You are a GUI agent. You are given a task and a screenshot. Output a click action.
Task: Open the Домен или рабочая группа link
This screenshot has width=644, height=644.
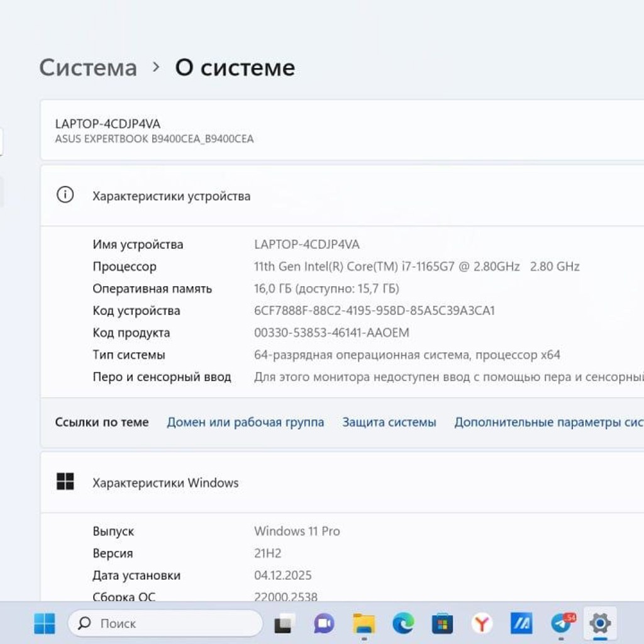(x=245, y=422)
